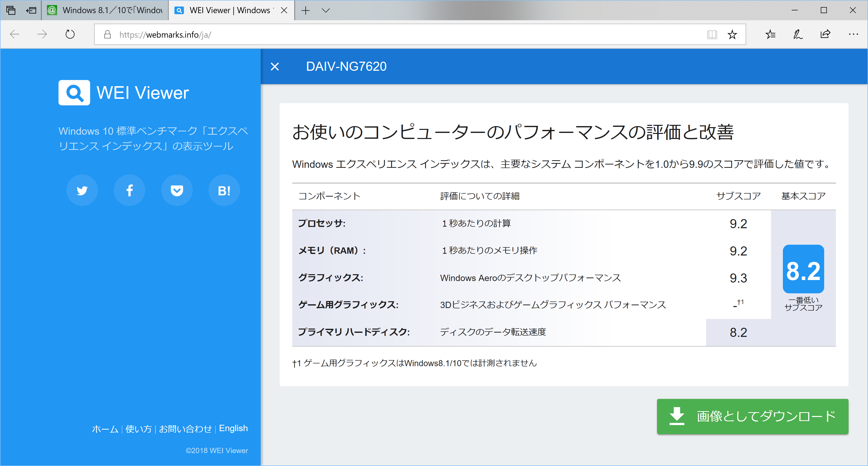Click the †1 footnote text
This screenshot has height=466, width=868.
point(415,363)
